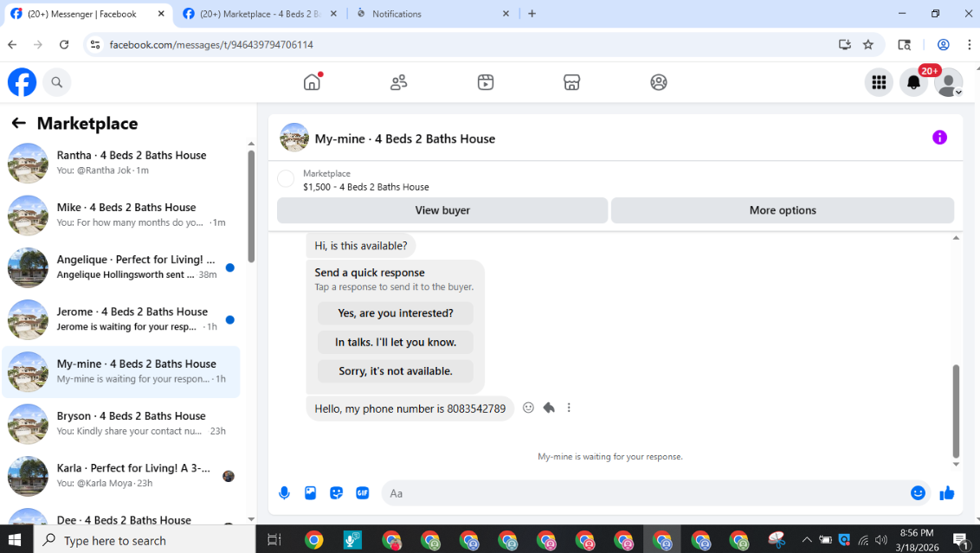Send 'Yes, are you interested?' quick response
The image size is (980, 553).
396,313
